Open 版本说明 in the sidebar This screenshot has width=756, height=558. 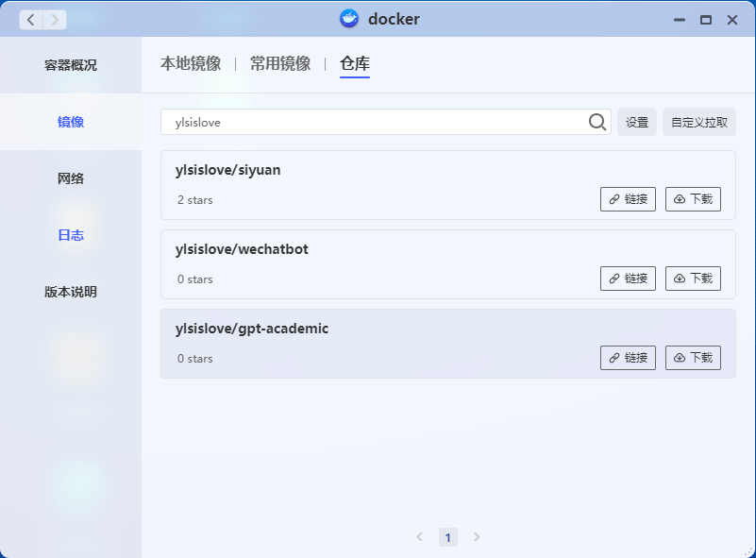pos(71,292)
